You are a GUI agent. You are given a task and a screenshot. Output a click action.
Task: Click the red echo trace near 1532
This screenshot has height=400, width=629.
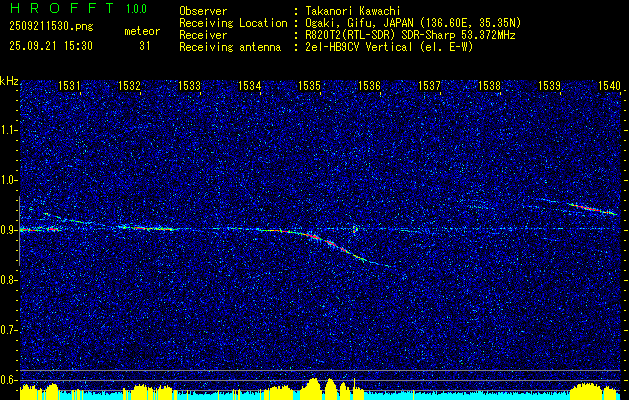[x=149, y=228]
